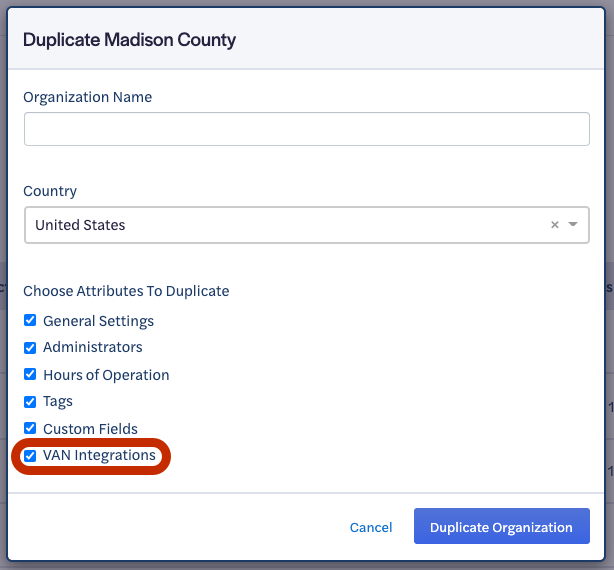The height and width of the screenshot is (570, 614).
Task: Click the Organization Name field label
Action: tap(87, 97)
